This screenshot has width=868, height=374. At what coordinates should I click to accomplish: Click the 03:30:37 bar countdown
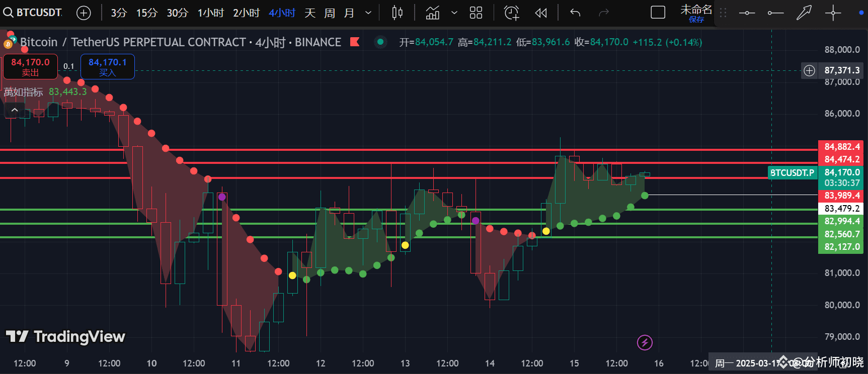pyautogui.click(x=841, y=183)
